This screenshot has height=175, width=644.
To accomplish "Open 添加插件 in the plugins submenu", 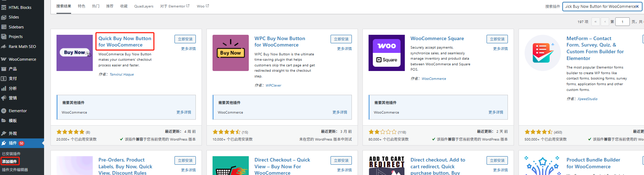I will coord(10,162).
